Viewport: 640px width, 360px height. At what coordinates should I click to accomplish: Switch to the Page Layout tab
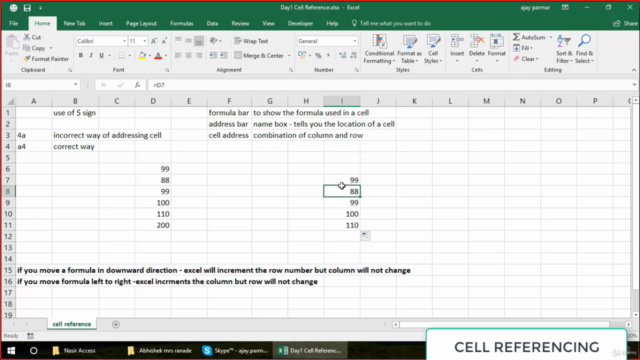[141, 24]
